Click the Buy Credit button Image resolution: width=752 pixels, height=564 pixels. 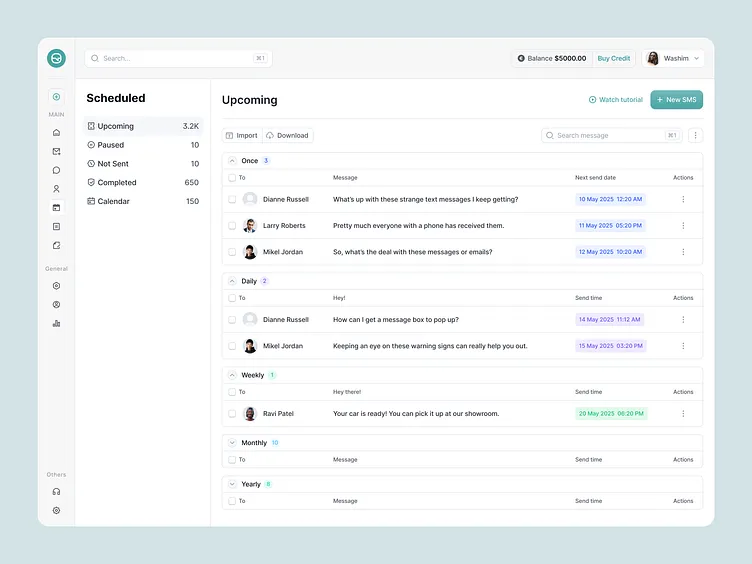point(613,58)
